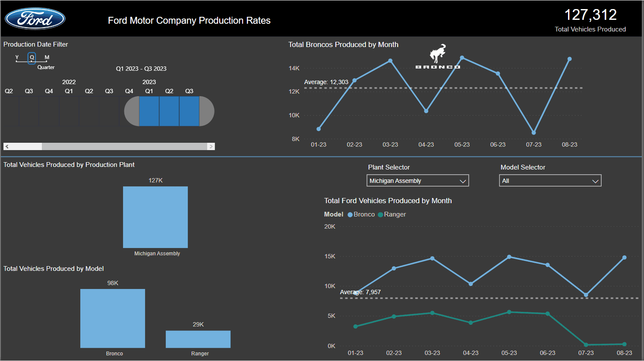This screenshot has height=361, width=644.
Task: Select the 2023 Q3 timeline cell
Action: coord(189,111)
